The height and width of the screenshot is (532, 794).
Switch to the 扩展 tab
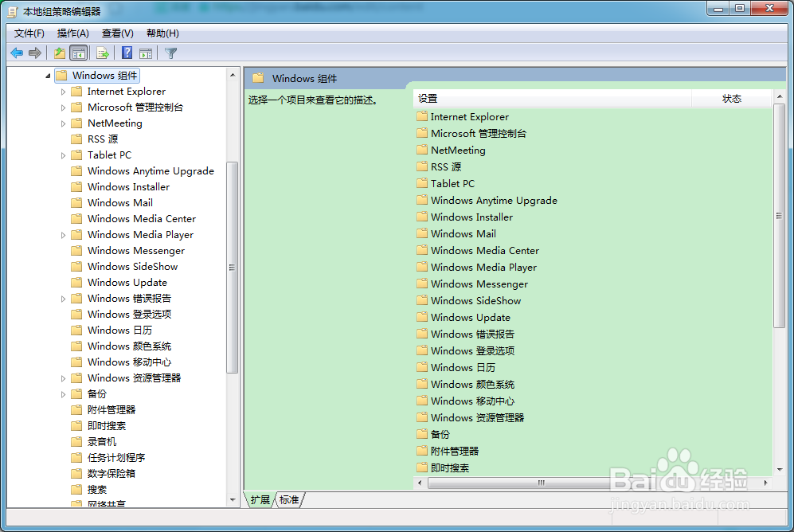260,500
